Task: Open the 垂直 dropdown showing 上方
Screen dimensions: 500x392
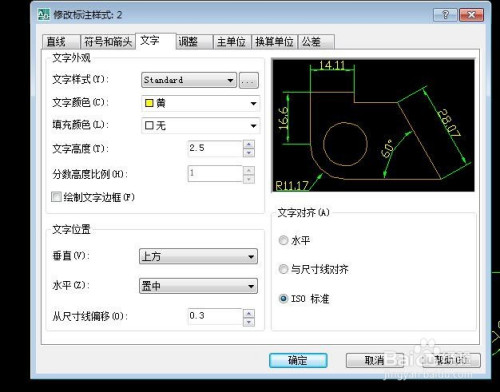Action: coord(198,256)
